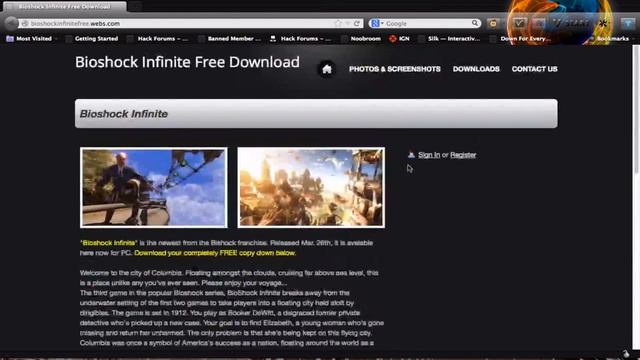Click the user icon beside Sign In
This screenshot has height=360, width=640.
411,155
